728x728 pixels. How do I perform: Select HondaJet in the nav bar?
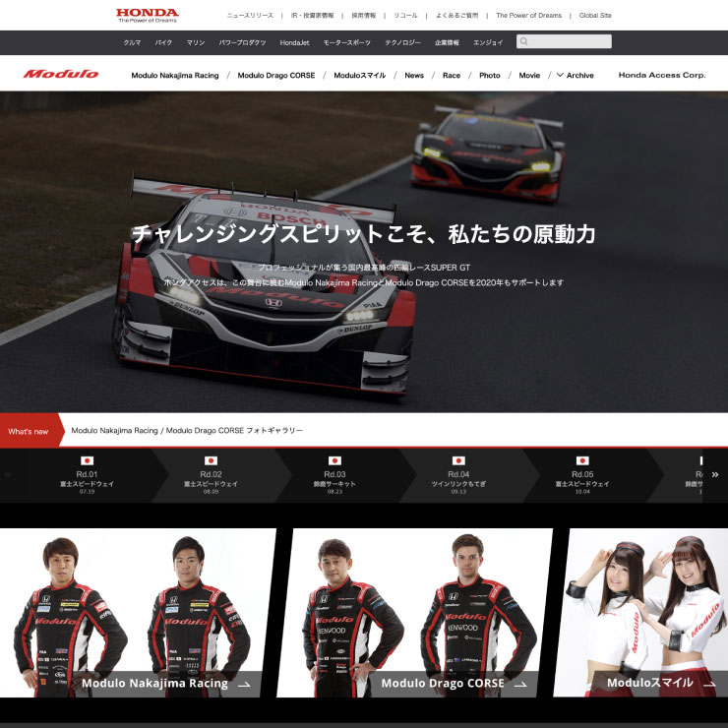[x=294, y=42]
